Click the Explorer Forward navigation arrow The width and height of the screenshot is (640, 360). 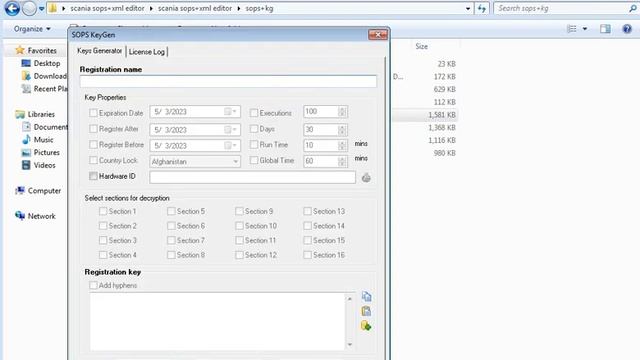point(29,8)
